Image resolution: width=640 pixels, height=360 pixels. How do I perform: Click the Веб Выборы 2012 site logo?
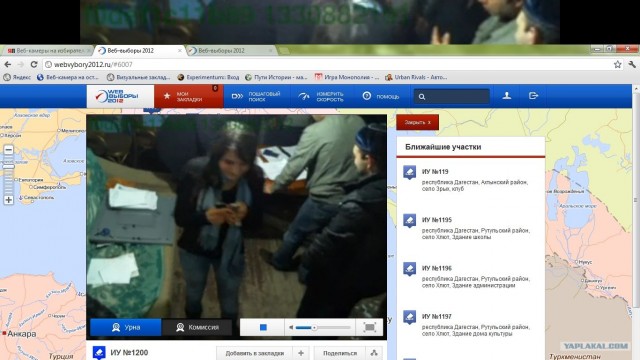[x=120, y=96]
